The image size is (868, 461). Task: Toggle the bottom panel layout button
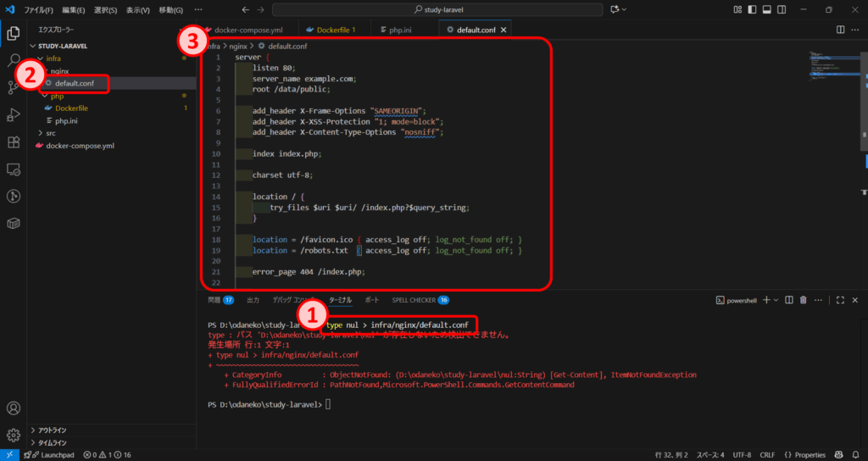(x=765, y=9)
